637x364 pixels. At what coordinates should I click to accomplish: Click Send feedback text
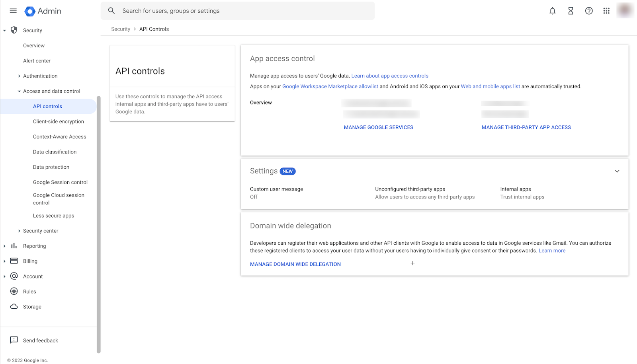click(41, 341)
